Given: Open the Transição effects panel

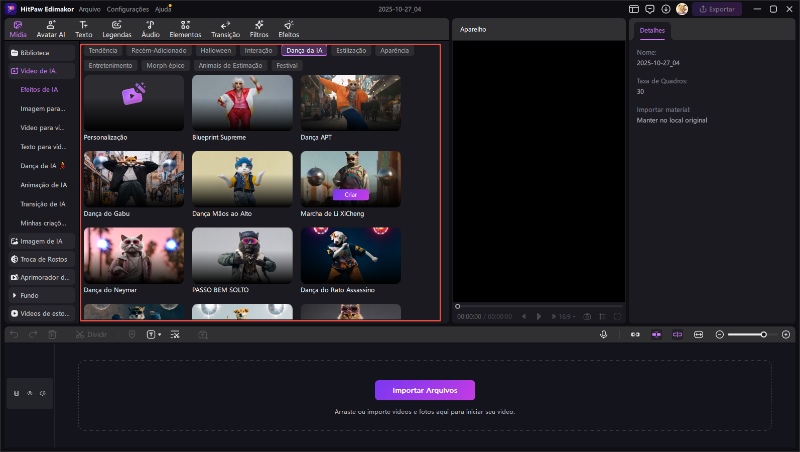Looking at the screenshot, I should click(225, 27).
